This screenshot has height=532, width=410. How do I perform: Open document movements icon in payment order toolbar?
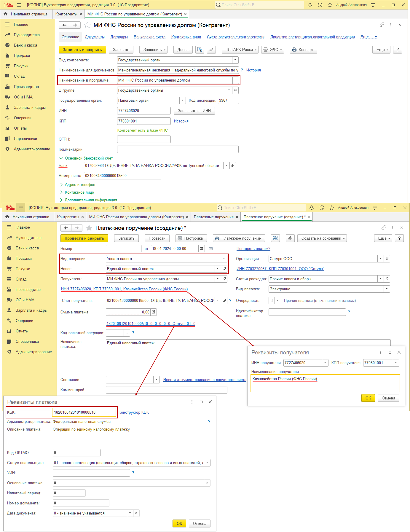tap(275, 238)
